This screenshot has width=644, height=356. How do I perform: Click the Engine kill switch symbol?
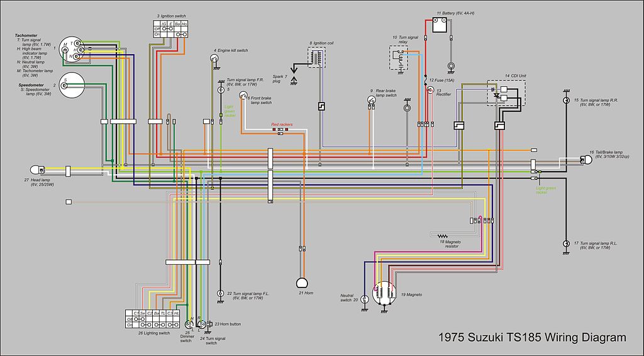point(214,58)
